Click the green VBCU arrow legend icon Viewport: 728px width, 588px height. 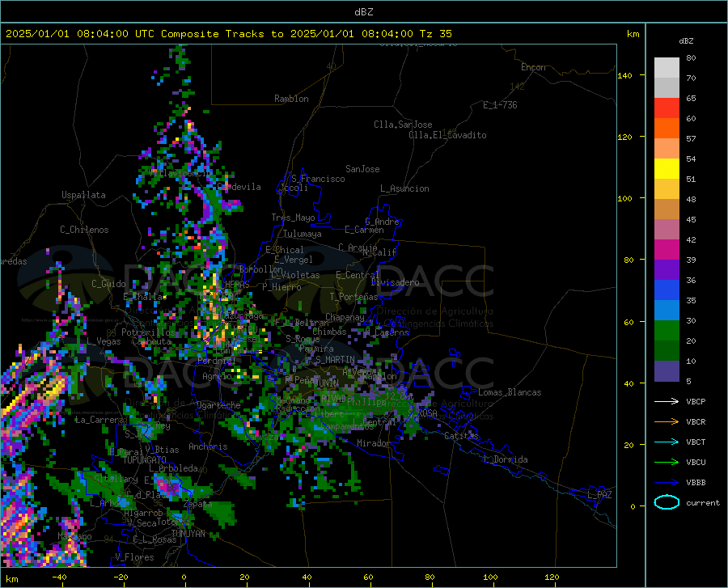(x=667, y=463)
